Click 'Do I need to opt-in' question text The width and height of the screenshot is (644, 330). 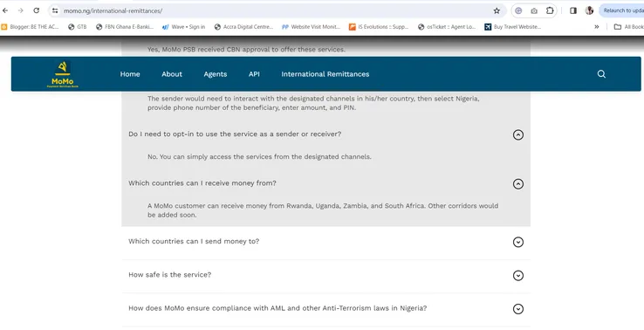click(x=235, y=134)
